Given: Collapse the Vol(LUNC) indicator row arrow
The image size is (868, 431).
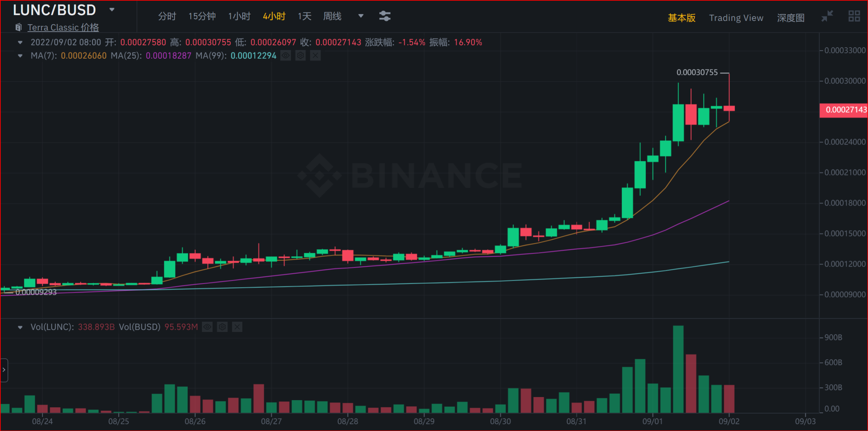Looking at the screenshot, I should point(20,327).
